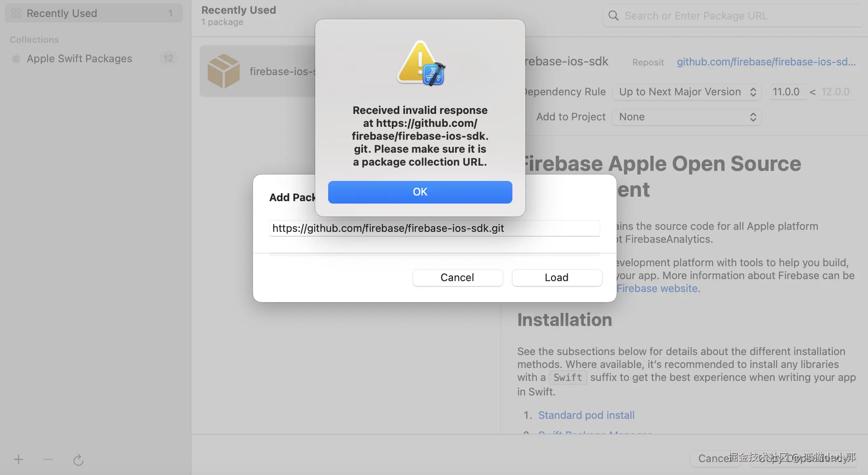Click the Apple logo beside Swift Packages
The image size is (868, 475).
16,59
